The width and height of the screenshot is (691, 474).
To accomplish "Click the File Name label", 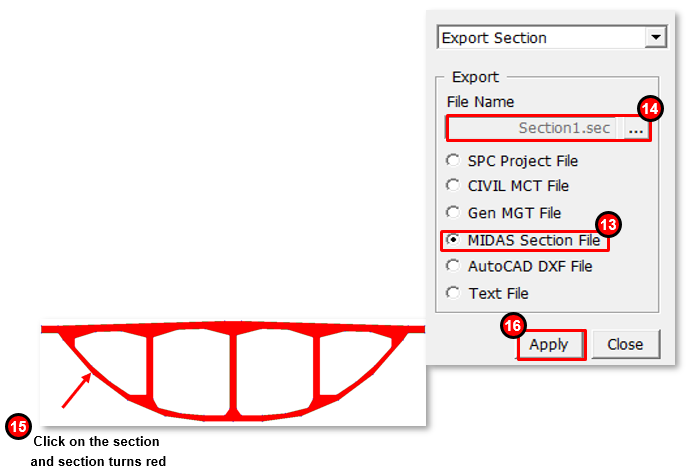I will pos(480,102).
